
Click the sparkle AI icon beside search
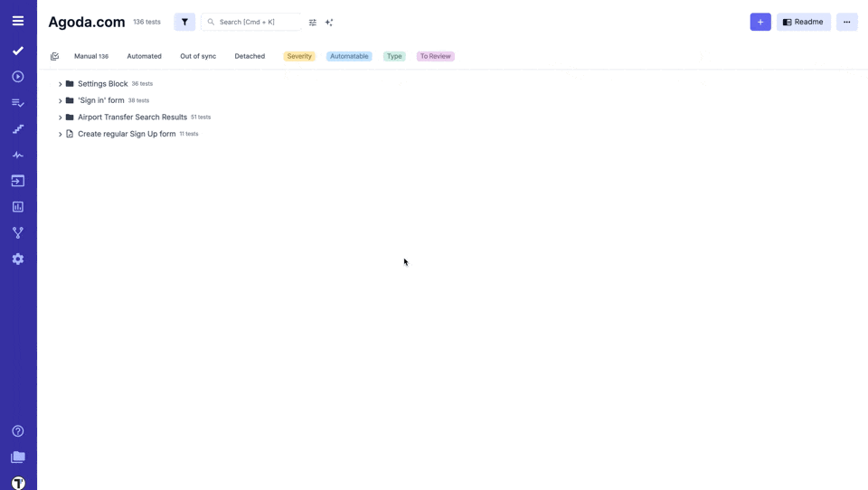pos(329,23)
